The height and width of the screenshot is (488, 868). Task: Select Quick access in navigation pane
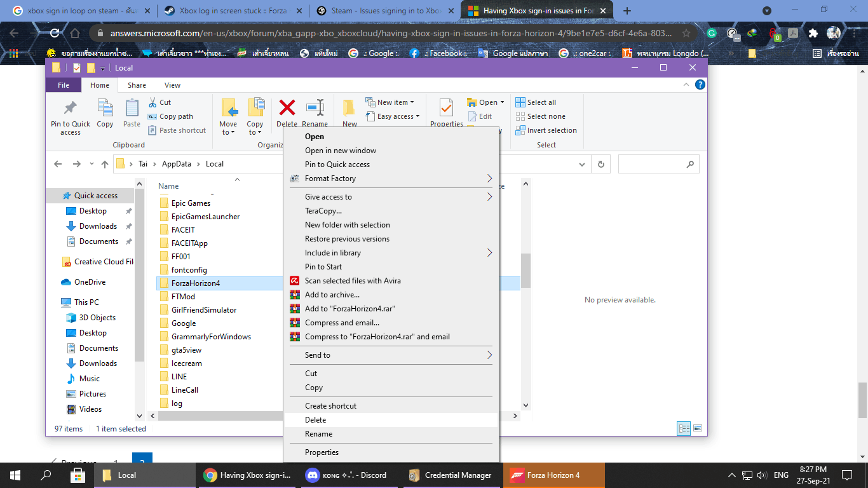pos(96,196)
